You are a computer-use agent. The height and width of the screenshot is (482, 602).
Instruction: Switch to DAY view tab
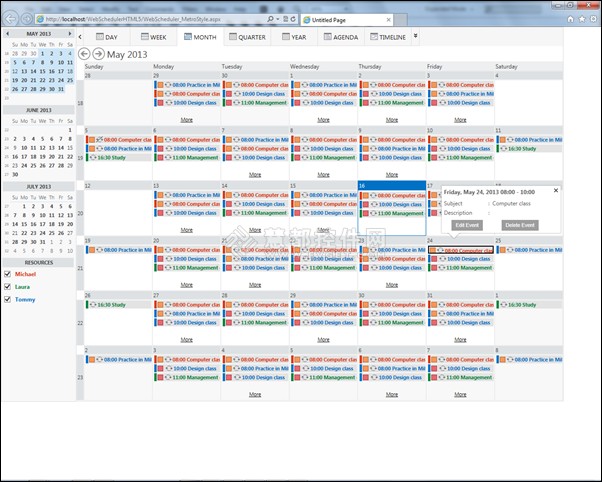point(107,37)
